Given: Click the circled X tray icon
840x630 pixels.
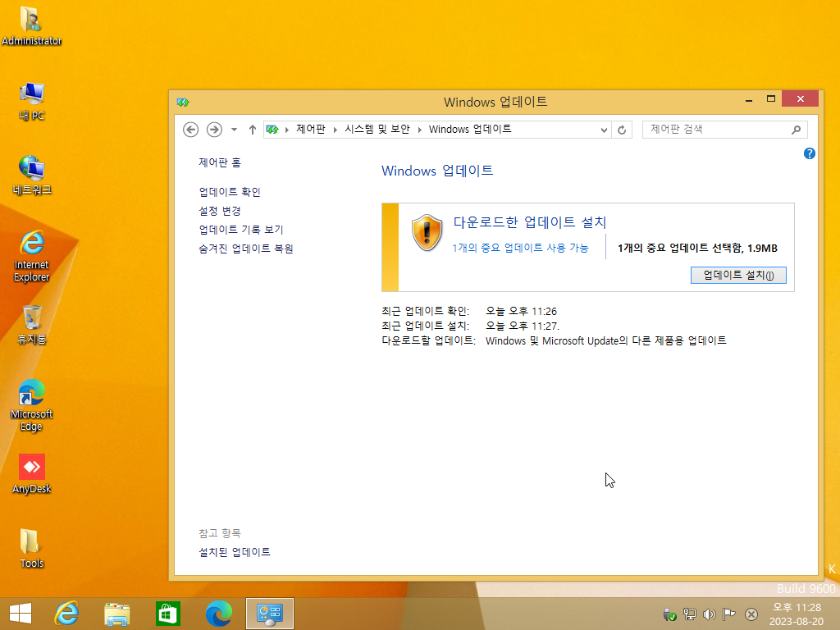Looking at the screenshot, I should (751, 614).
